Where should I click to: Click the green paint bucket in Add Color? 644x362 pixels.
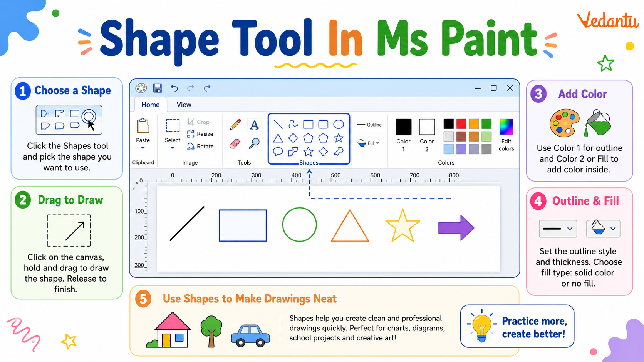(x=598, y=123)
